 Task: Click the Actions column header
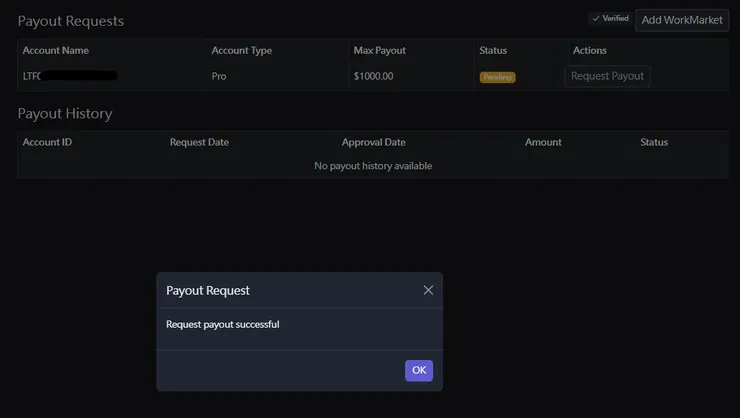pyautogui.click(x=589, y=50)
